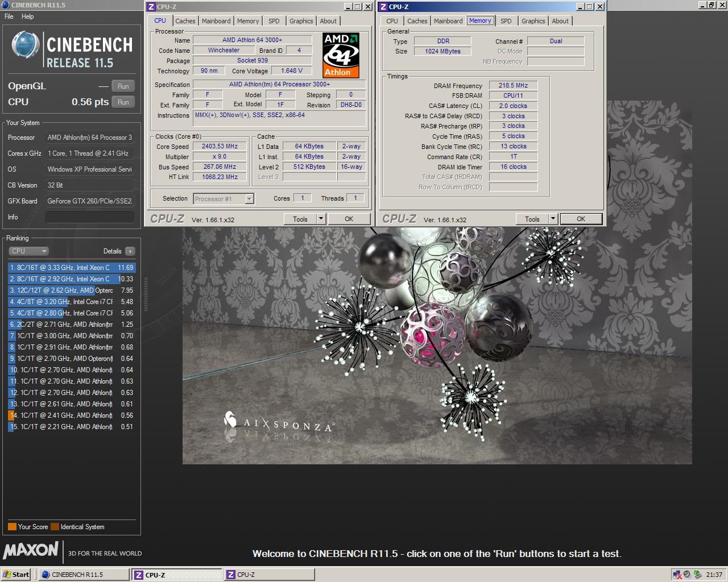728x582 pixels.
Task: Click the Your Score orange legend swatch
Action: 12,527
